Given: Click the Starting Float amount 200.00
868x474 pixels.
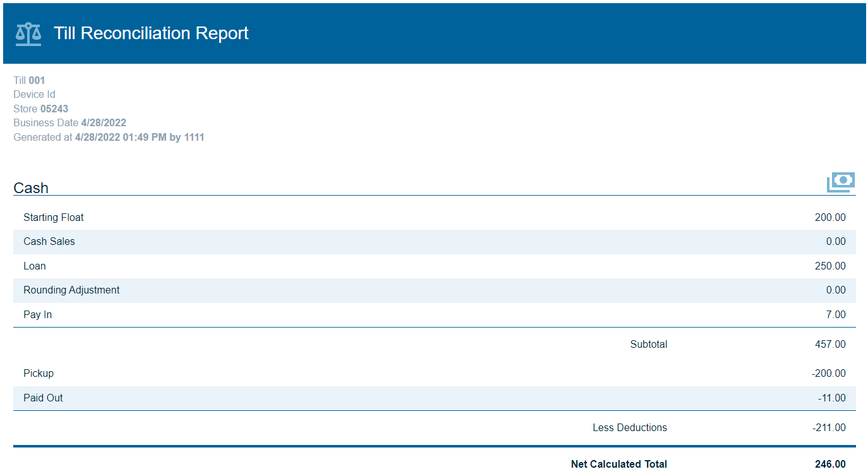Looking at the screenshot, I should (830, 218).
